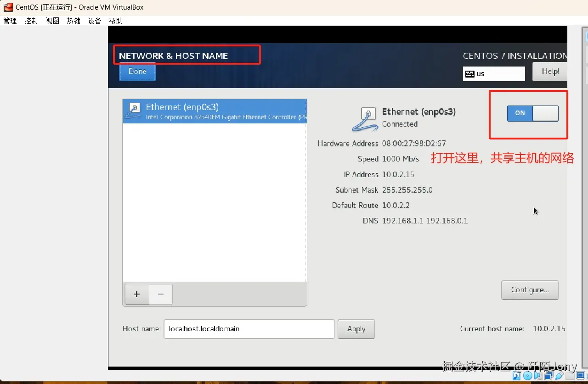Click the Done button
Viewport: 588px width, 384px height.
click(x=137, y=72)
